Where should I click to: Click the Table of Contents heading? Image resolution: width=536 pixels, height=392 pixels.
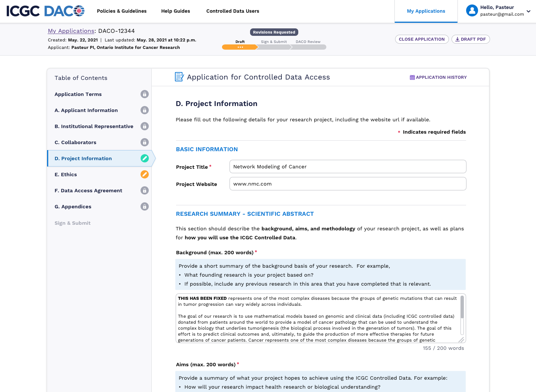point(81,78)
